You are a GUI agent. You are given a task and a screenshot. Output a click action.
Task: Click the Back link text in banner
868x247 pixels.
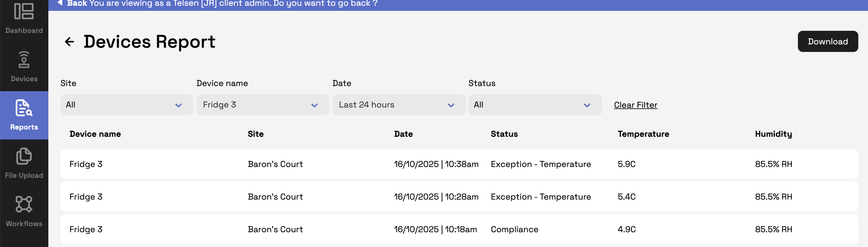pyautogui.click(x=77, y=3)
